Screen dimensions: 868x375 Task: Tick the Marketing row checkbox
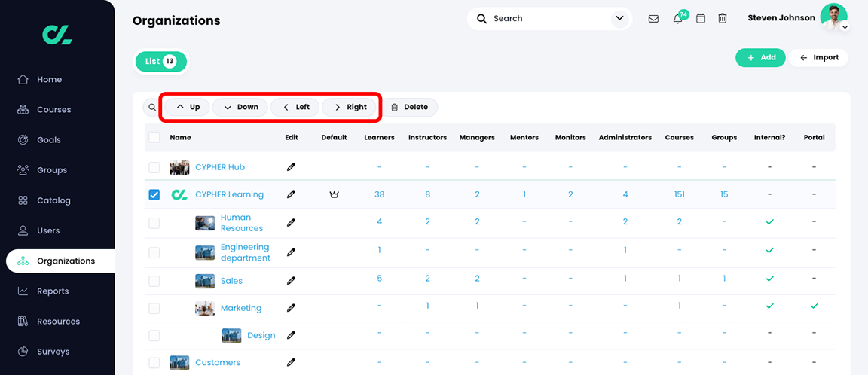(x=154, y=308)
